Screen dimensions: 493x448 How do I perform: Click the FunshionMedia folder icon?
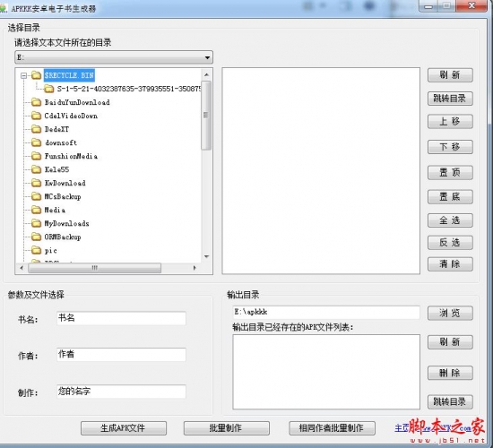click(x=37, y=156)
